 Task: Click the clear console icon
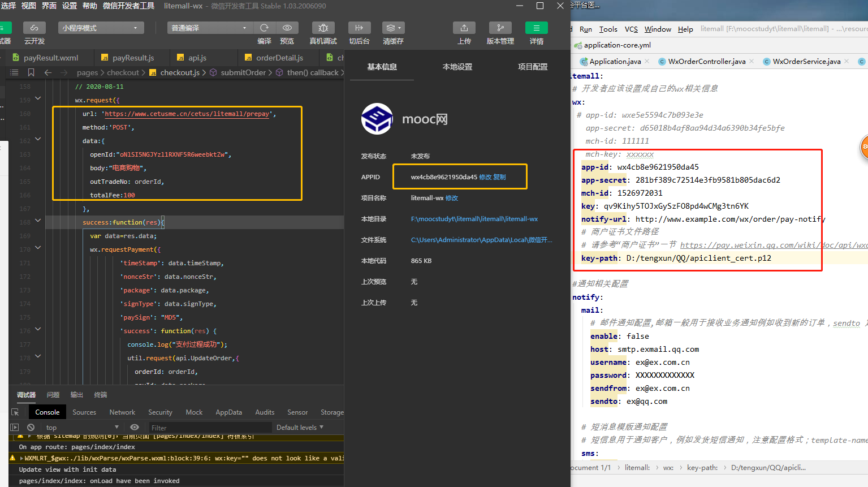point(31,428)
